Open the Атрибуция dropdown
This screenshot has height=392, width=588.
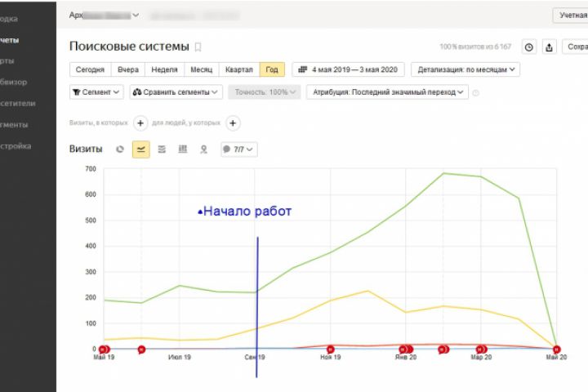click(387, 92)
